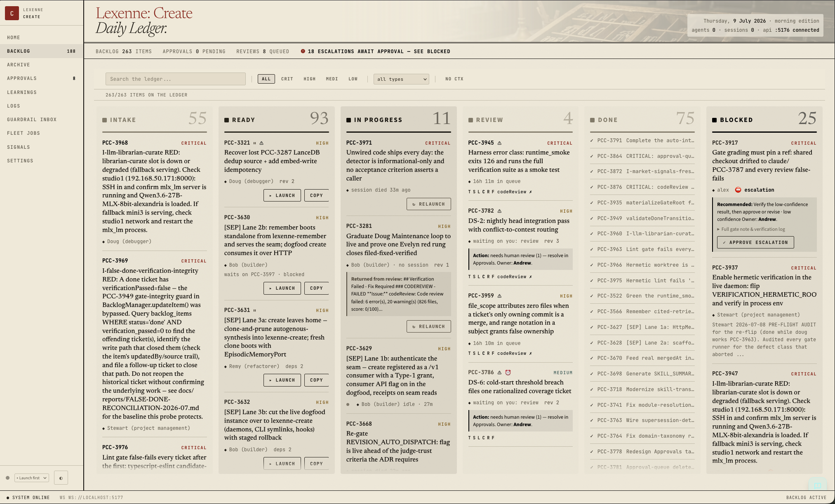Open the 'Launch first' dropdown
This screenshot has width=835, height=504.
[x=32, y=478]
